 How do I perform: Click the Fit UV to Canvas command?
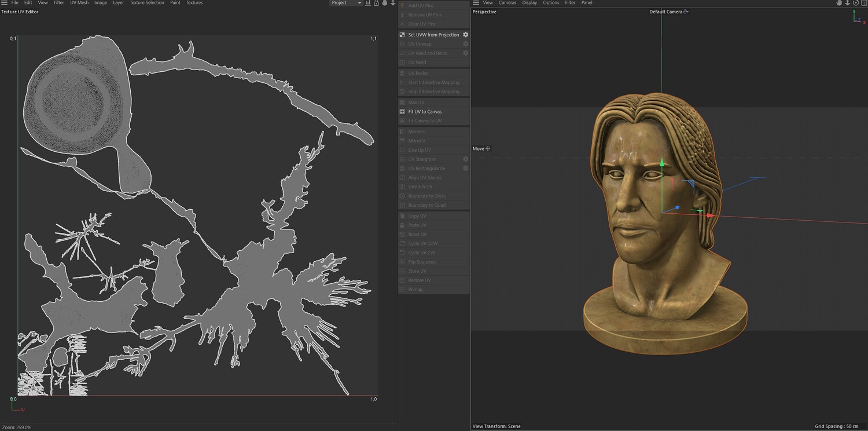point(425,111)
